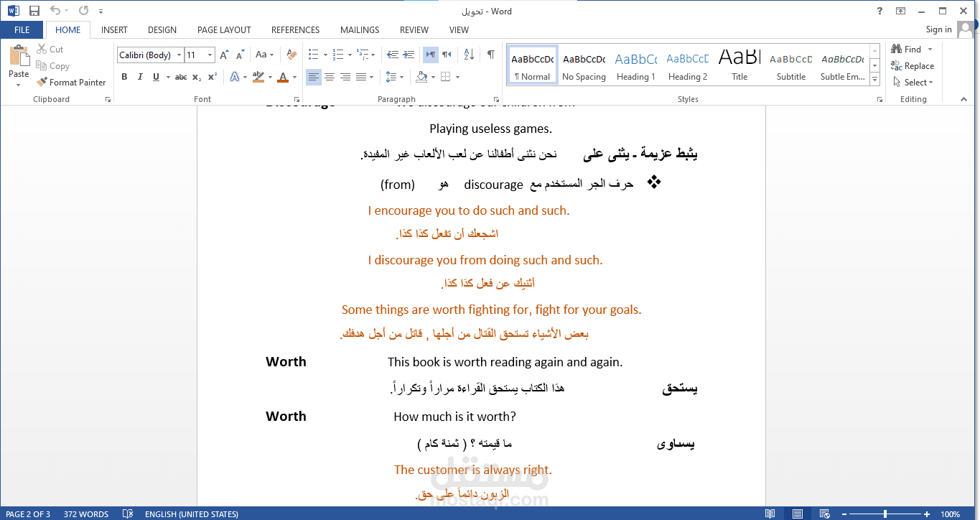
Task: Toggle Justify paragraph alignment
Action: click(361, 77)
